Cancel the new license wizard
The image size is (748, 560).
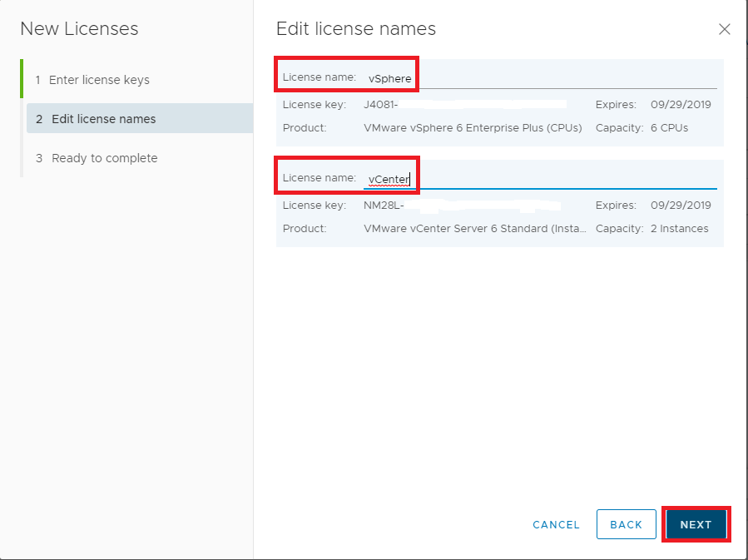click(x=556, y=524)
